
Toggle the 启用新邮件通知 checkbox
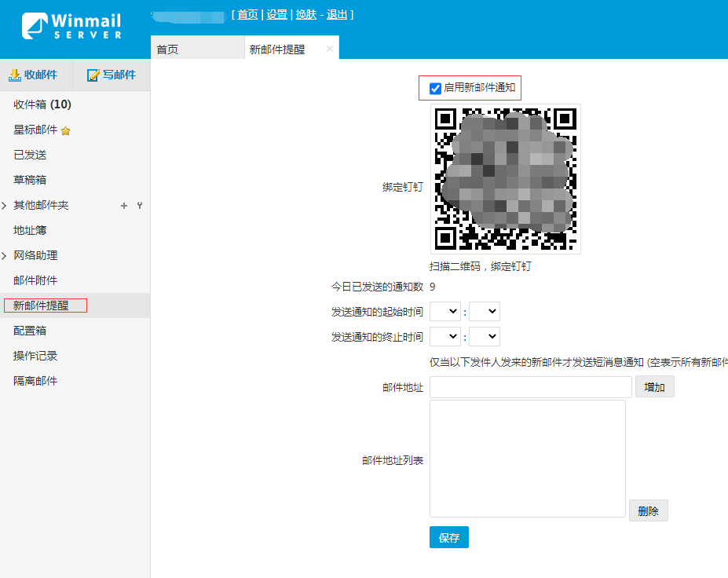(x=435, y=88)
